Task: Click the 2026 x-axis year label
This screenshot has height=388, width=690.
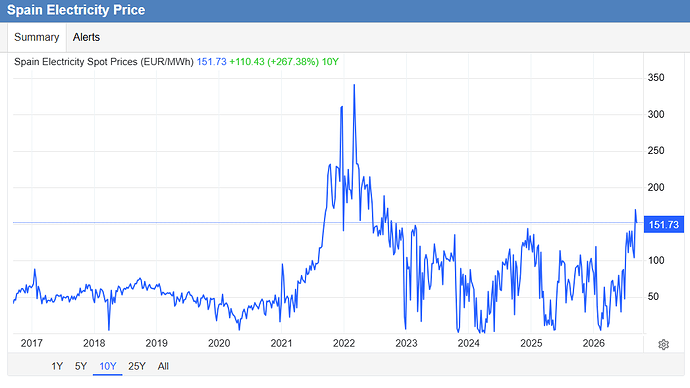Action: 594,343
